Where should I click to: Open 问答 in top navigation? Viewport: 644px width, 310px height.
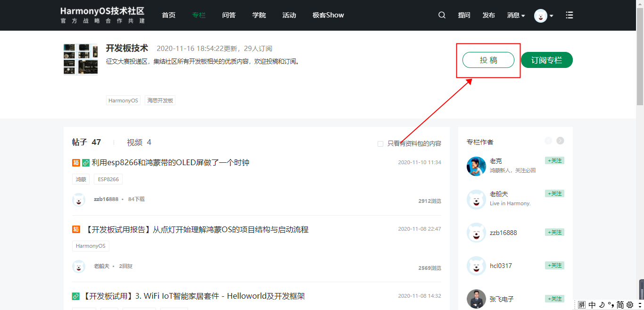pyautogui.click(x=229, y=15)
